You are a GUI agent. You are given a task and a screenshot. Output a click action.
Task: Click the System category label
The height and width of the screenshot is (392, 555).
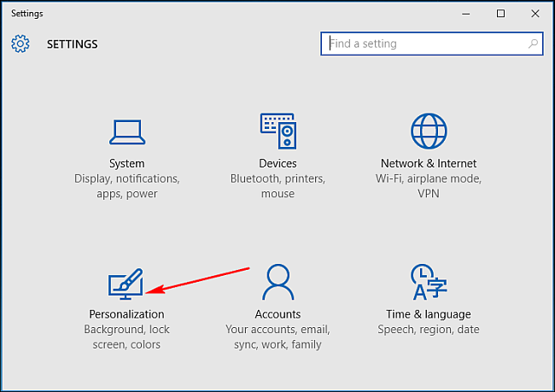(x=126, y=164)
